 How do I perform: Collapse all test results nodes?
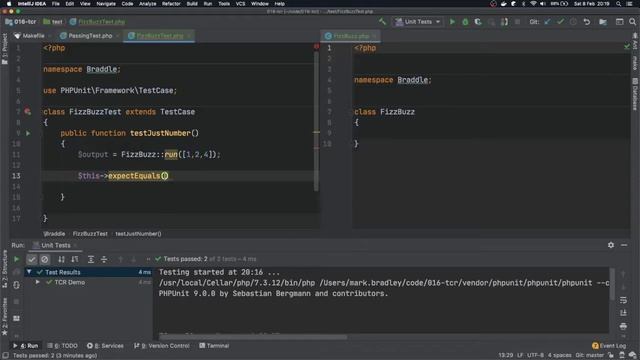(104, 259)
